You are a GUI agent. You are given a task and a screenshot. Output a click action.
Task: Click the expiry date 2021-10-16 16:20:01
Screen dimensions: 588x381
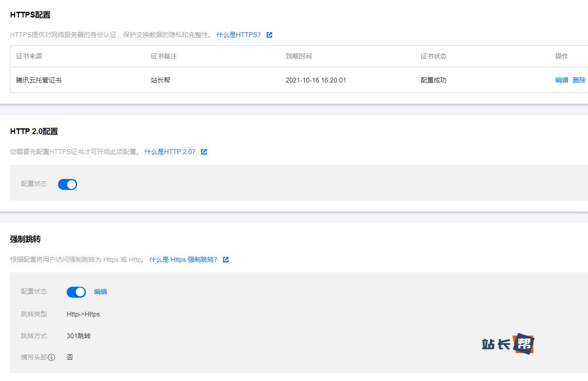click(x=316, y=80)
